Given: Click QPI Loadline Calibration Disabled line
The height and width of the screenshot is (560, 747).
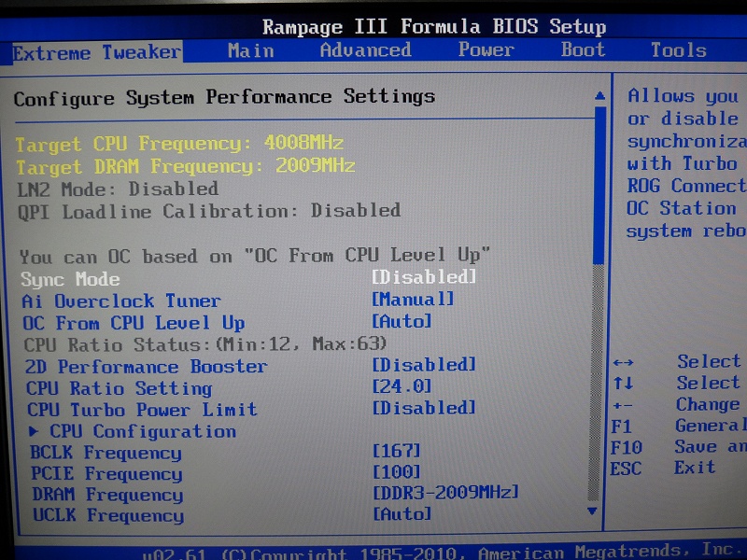Looking at the screenshot, I should click(x=209, y=211).
